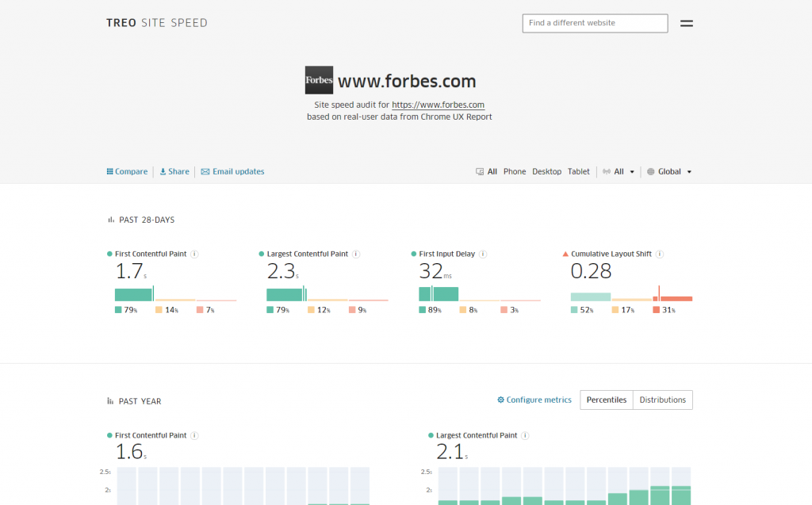This screenshot has width=812, height=505.
Task: Open the hamburger menu icon
Action: pyautogui.click(x=686, y=23)
